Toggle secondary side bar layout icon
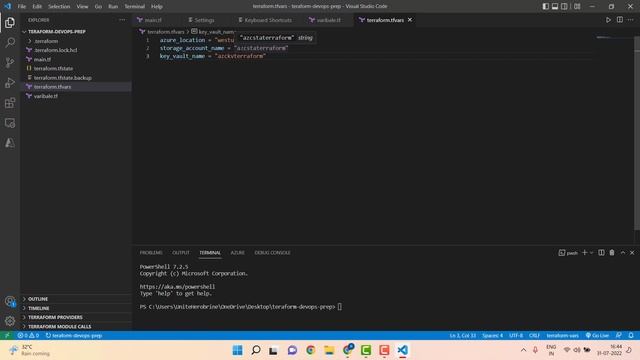 [564, 7]
